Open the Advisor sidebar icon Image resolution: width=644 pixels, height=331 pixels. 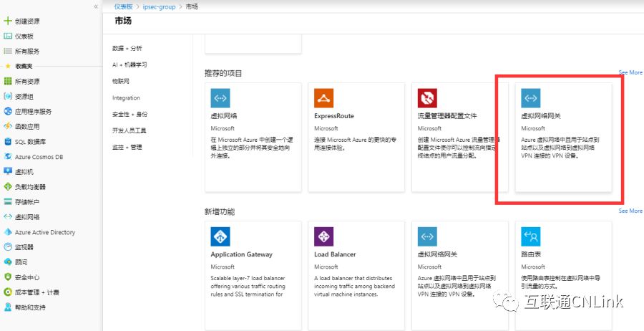(7, 262)
